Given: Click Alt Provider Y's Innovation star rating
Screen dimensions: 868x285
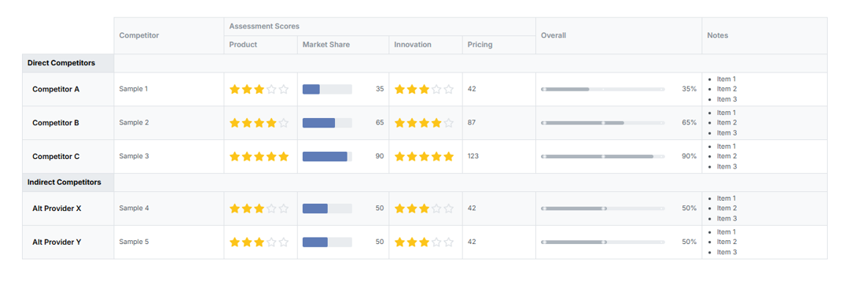Looking at the screenshot, I should 424,242.
